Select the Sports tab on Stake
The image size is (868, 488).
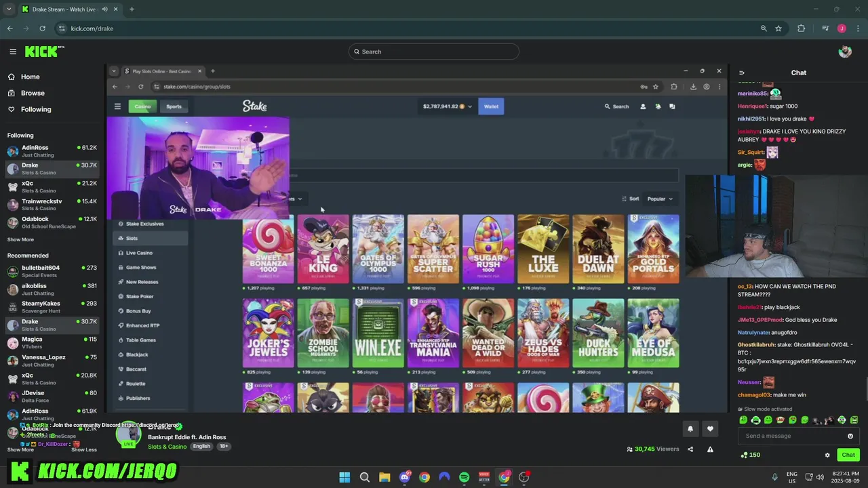(174, 106)
